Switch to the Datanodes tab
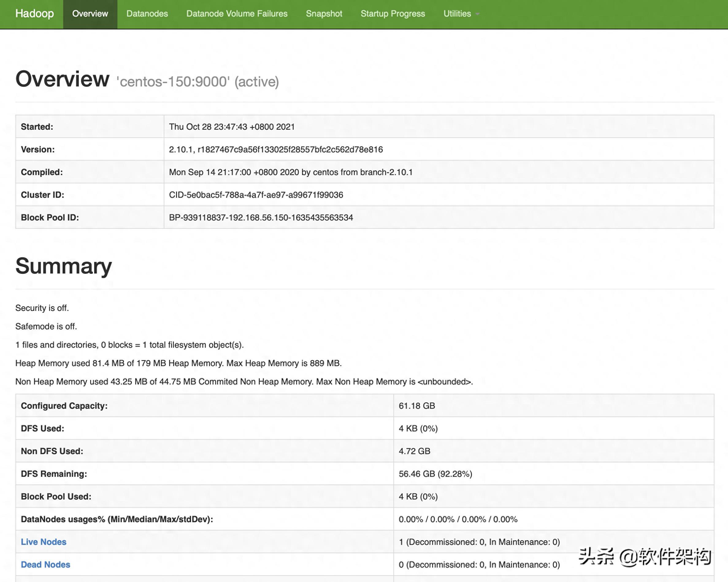 pos(147,14)
